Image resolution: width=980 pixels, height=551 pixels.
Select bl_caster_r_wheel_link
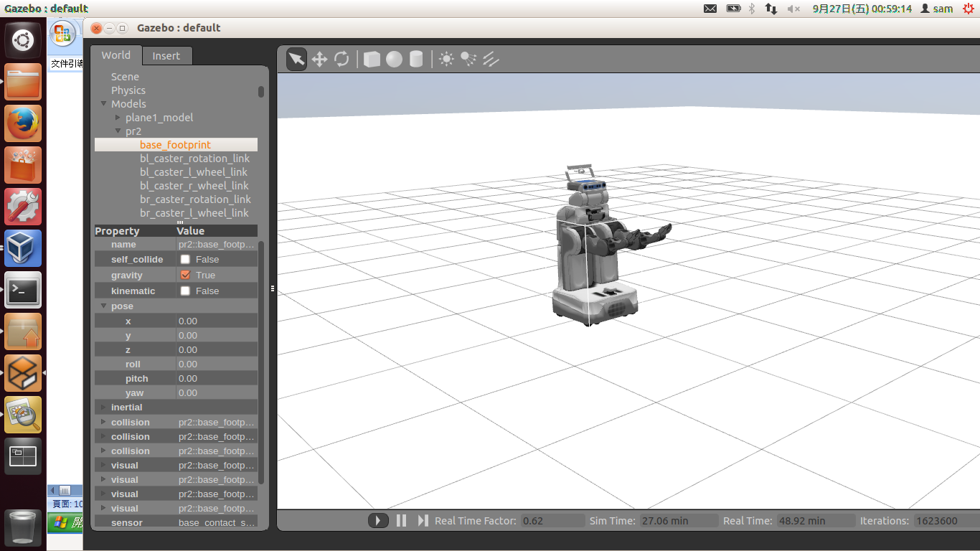click(194, 185)
